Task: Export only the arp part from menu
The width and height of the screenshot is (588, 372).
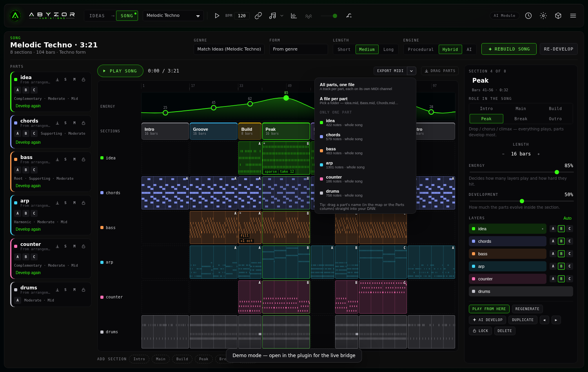Action: (365, 165)
